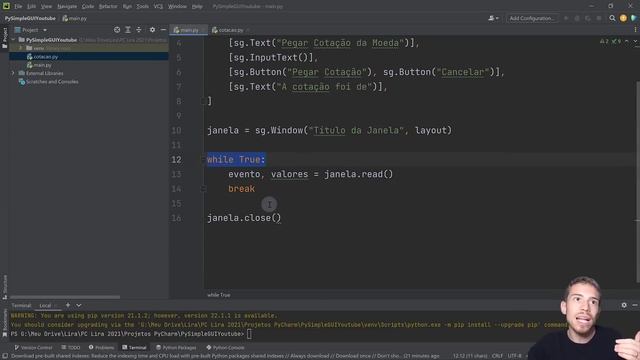
Task: Hide the Project tool window
Action: pos(163,30)
